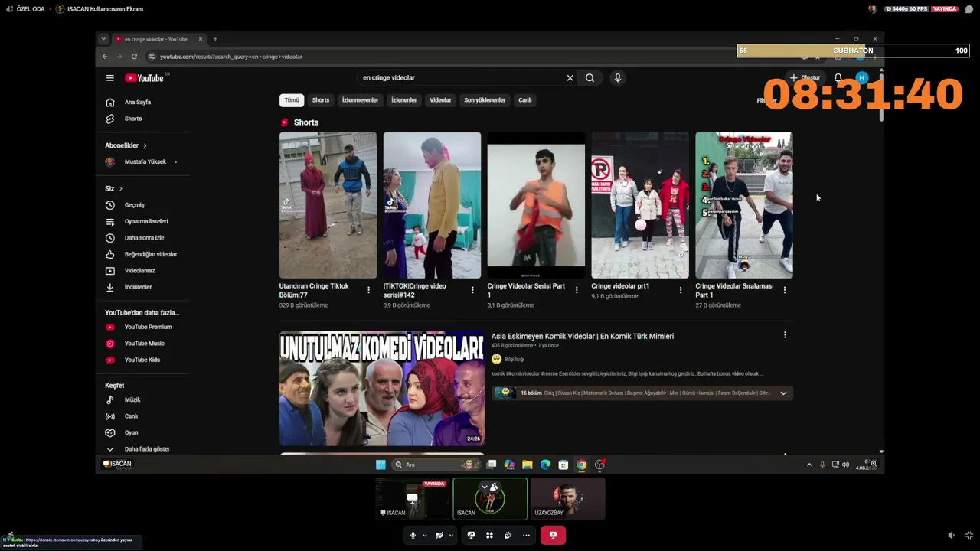The image size is (980, 551).
Task: Expand the Abonelikler section
Action: click(126, 145)
